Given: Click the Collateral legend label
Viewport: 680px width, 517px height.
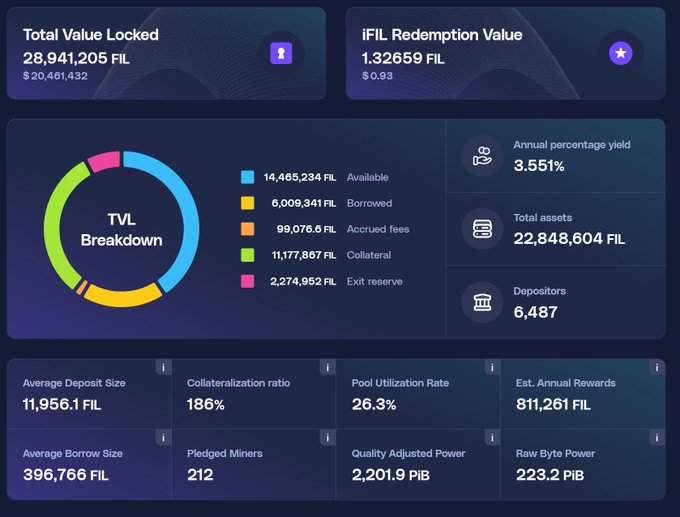Looking at the screenshot, I should pyautogui.click(x=369, y=255).
